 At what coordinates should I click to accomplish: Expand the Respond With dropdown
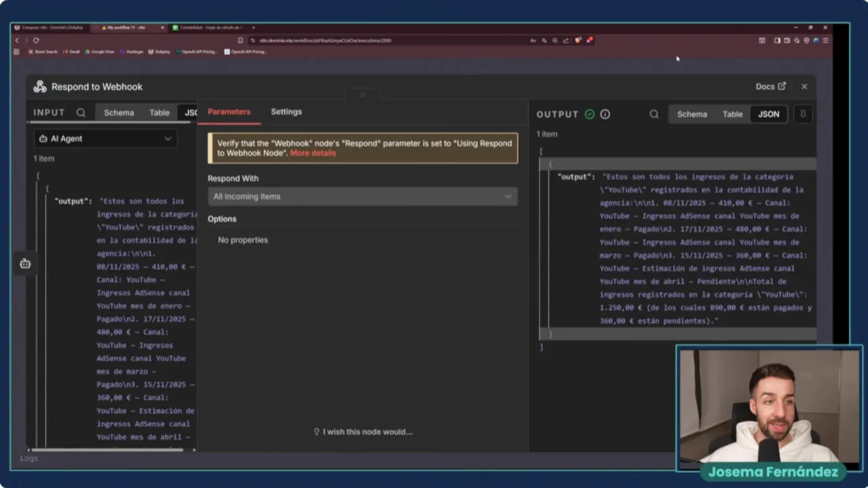(x=363, y=197)
